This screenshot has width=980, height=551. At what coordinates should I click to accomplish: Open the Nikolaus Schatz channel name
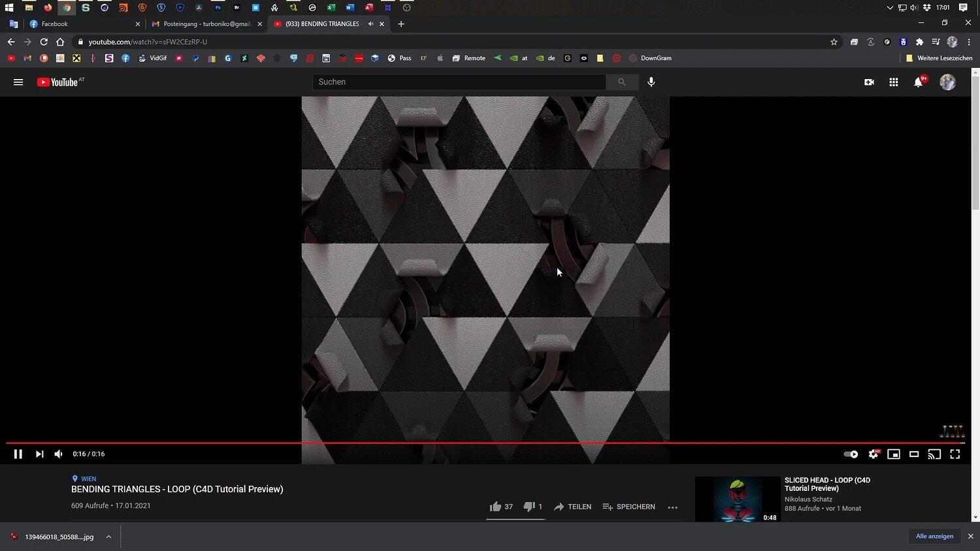tap(808, 499)
